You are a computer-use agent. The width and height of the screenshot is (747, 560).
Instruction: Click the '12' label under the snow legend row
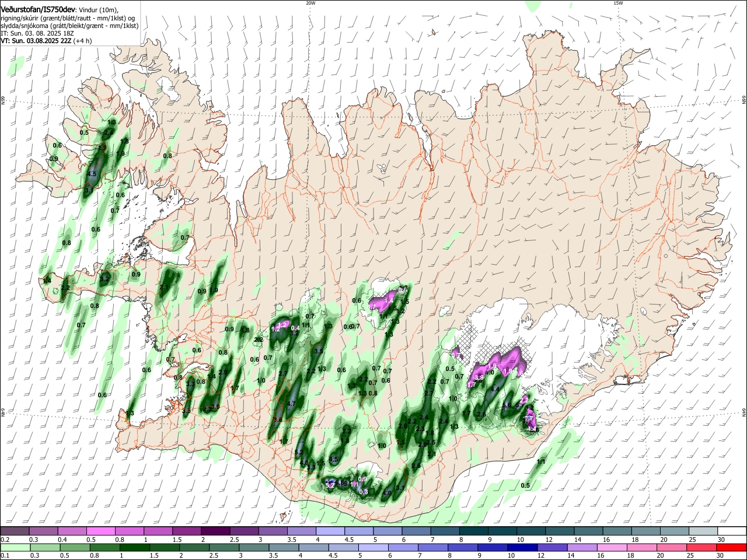pyautogui.click(x=549, y=540)
